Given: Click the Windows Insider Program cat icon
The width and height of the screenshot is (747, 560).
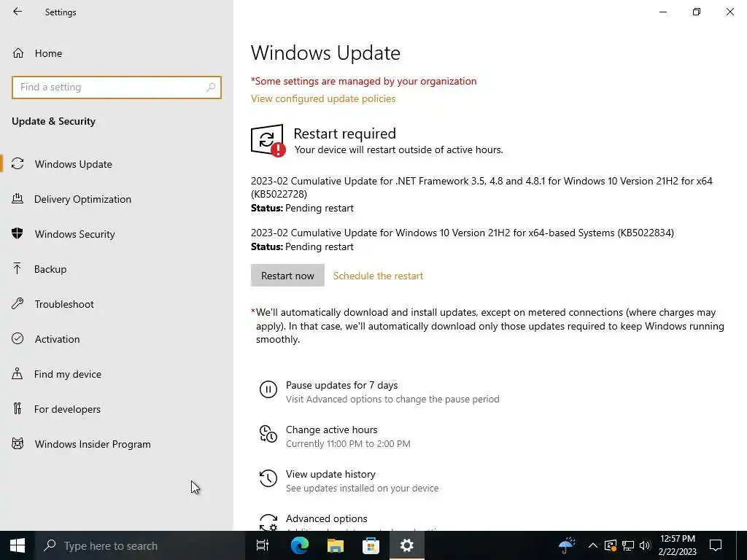Looking at the screenshot, I should point(18,444).
